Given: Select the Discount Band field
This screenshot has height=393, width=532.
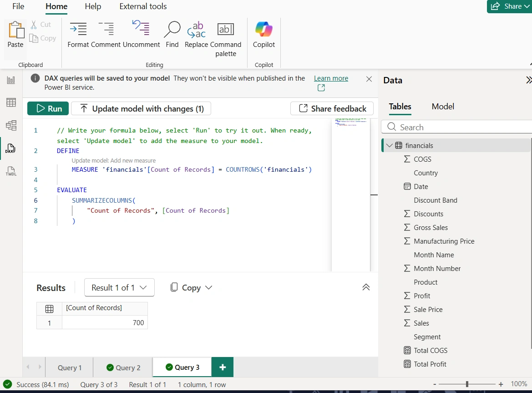Looking at the screenshot, I should pyautogui.click(x=436, y=200).
